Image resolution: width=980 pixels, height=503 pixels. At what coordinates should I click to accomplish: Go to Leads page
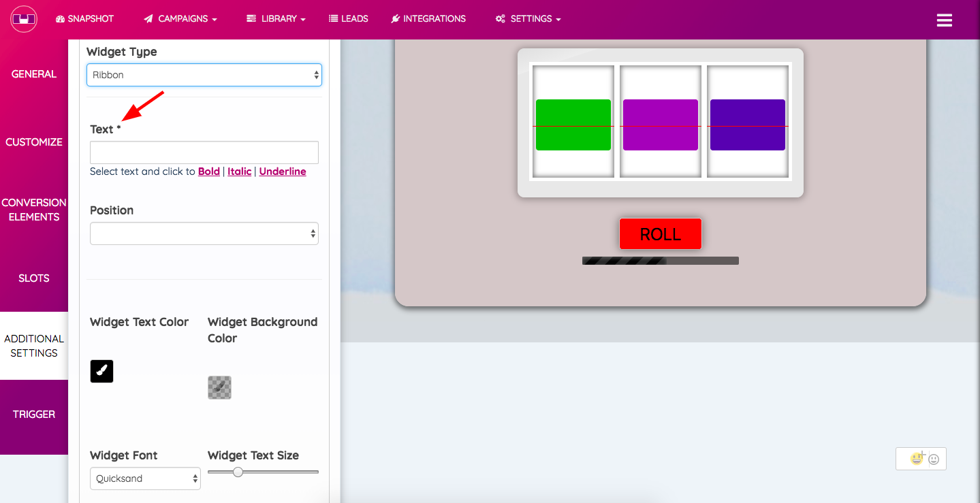349,19
